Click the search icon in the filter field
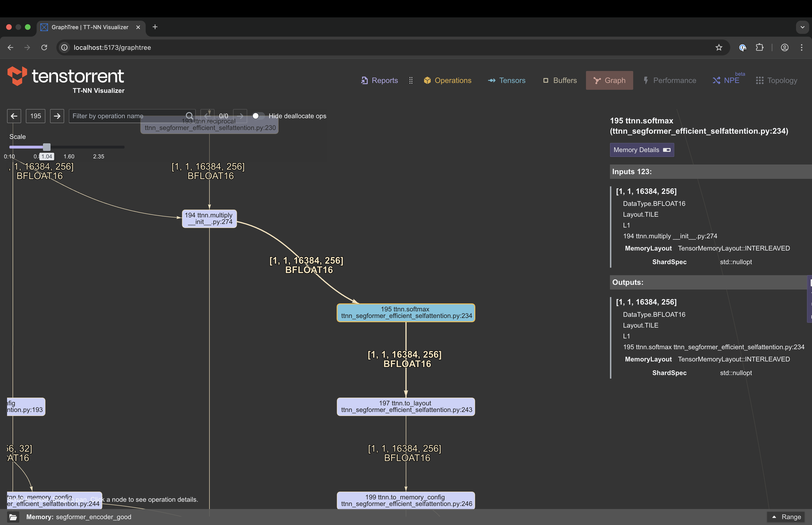Screen dimensions: 812x525 [x=189, y=116]
